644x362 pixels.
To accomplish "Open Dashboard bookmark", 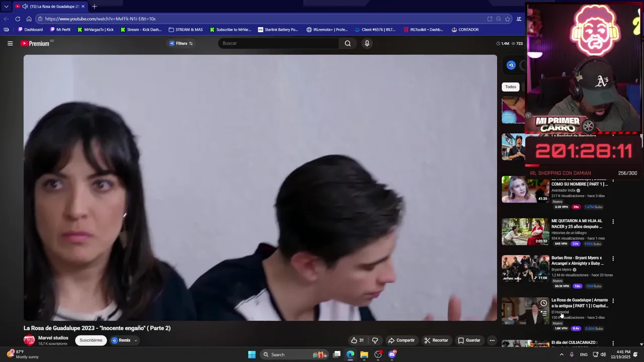I will (30, 30).
